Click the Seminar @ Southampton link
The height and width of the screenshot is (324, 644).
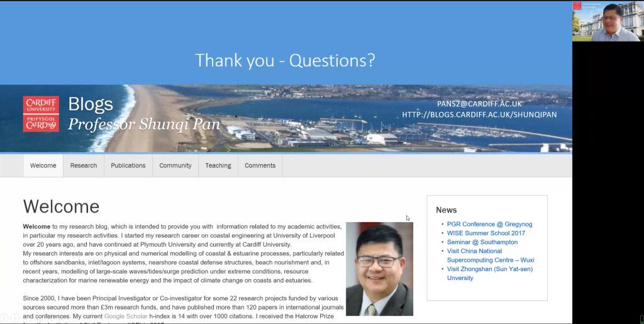[482, 242]
